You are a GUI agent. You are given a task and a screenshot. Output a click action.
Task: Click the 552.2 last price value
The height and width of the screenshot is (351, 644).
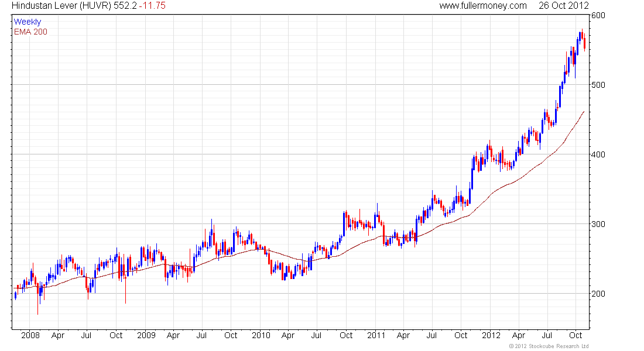point(125,6)
